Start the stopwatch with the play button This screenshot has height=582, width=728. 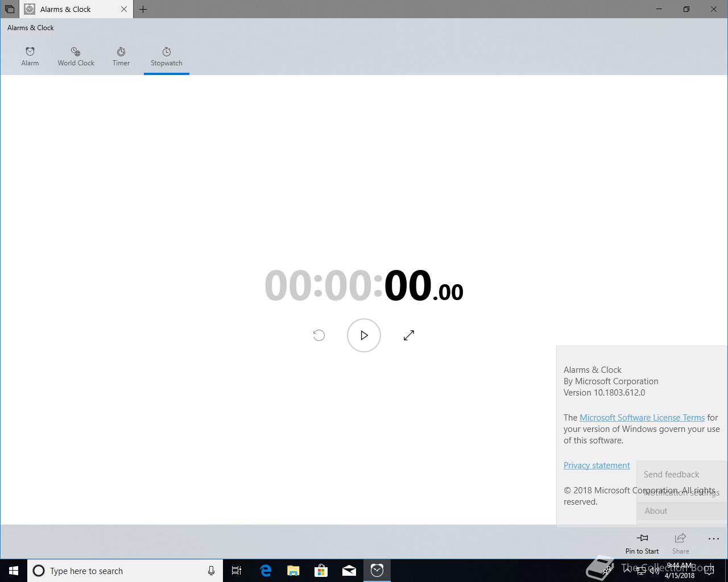click(364, 335)
